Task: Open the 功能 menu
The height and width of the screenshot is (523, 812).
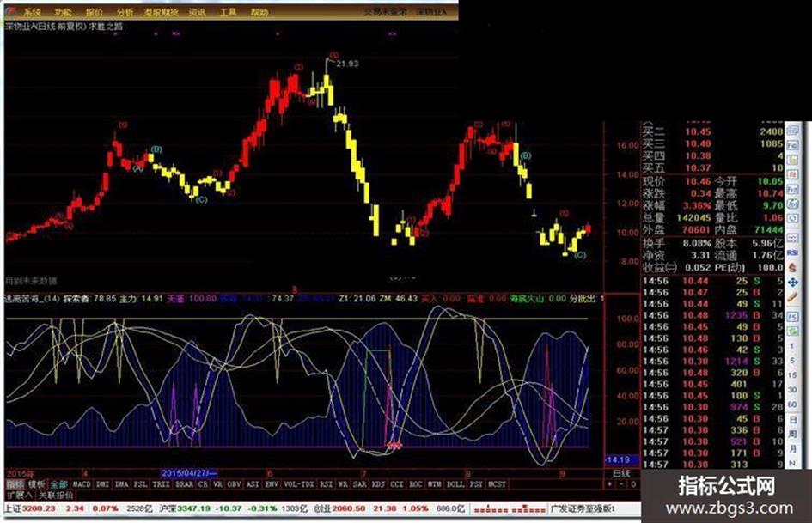Action: click(x=64, y=11)
